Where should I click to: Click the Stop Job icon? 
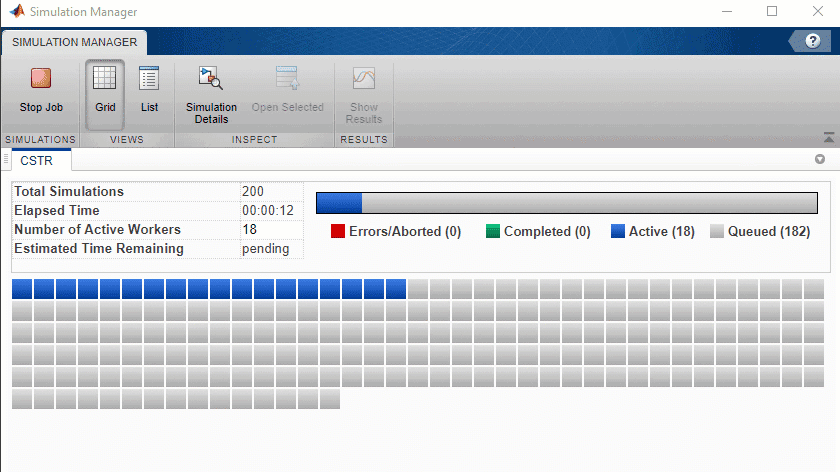click(x=40, y=79)
